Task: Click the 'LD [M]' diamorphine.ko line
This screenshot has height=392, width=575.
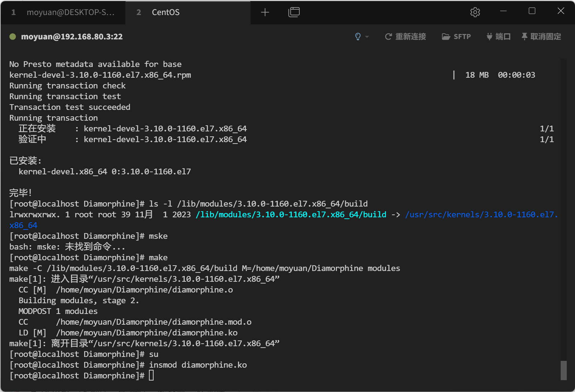Action: (x=128, y=333)
